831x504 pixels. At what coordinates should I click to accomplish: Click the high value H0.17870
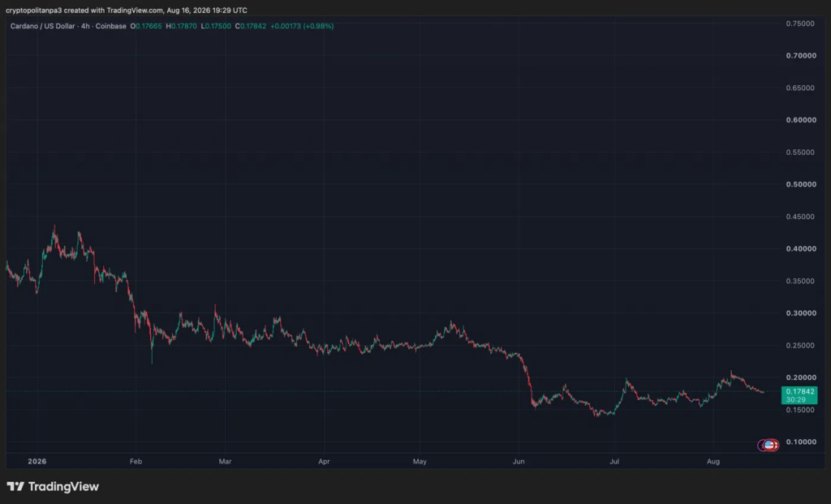pyautogui.click(x=181, y=26)
